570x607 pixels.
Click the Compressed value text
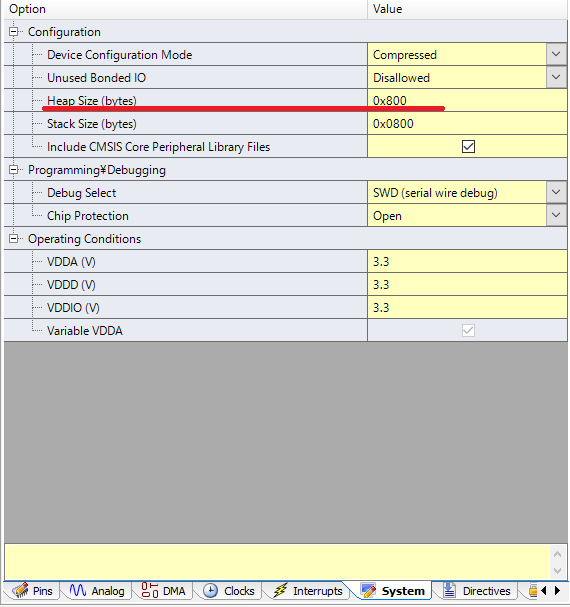(405, 55)
